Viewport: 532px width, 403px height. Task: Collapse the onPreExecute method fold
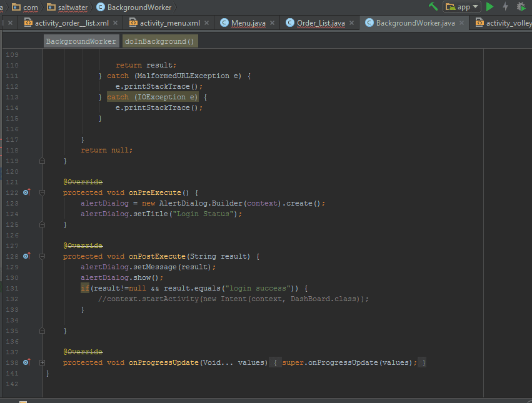[42, 192]
